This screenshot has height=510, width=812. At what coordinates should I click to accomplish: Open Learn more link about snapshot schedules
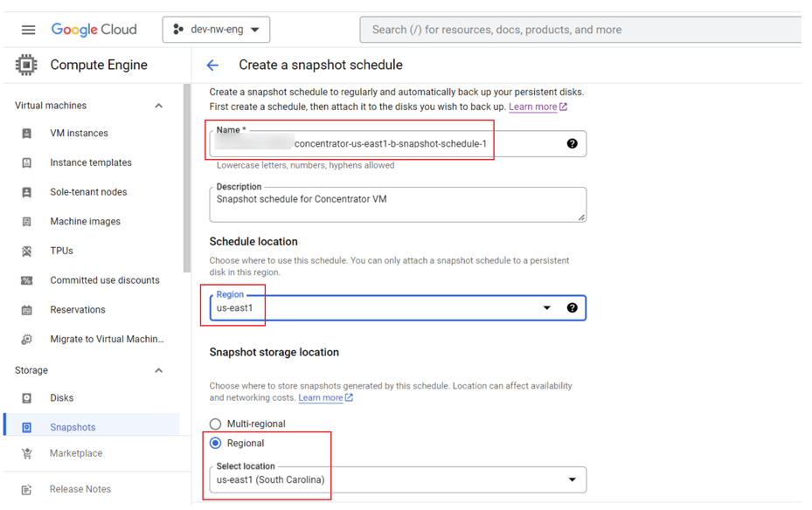click(533, 107)
